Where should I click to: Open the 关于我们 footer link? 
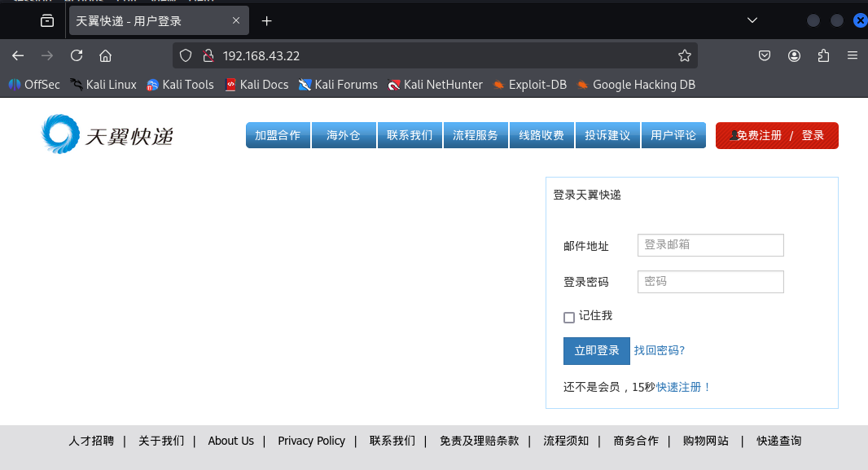click(161, 441)
